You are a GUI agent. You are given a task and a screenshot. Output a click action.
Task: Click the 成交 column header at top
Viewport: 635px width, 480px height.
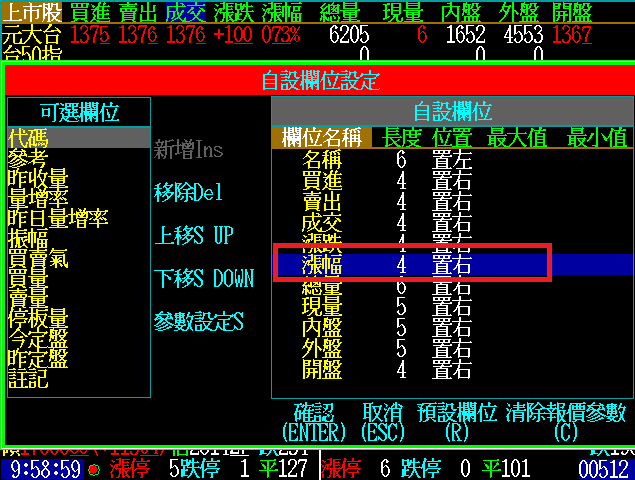[185, 13]
